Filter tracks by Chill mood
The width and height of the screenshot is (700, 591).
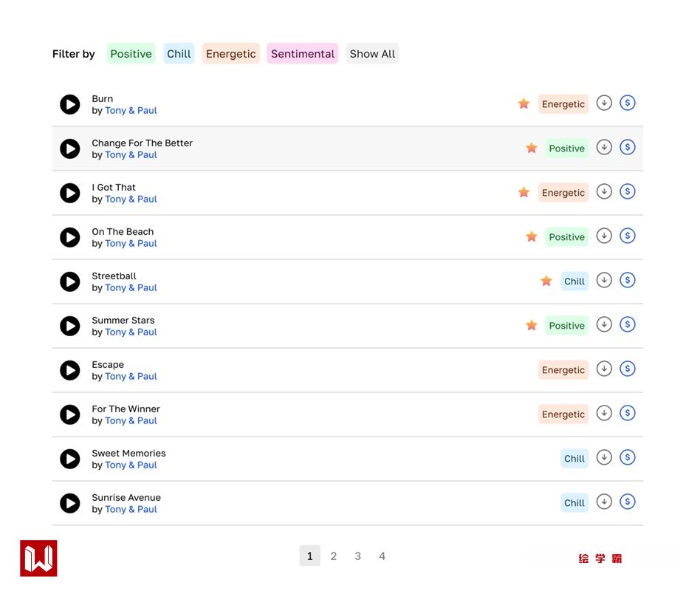tap(179, 54)
